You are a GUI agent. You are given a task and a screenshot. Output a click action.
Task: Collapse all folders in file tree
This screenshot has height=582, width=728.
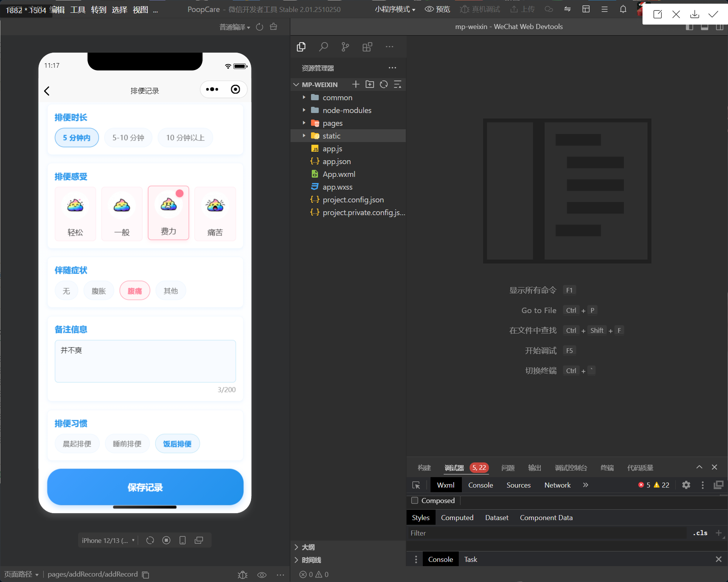point(397,84)
